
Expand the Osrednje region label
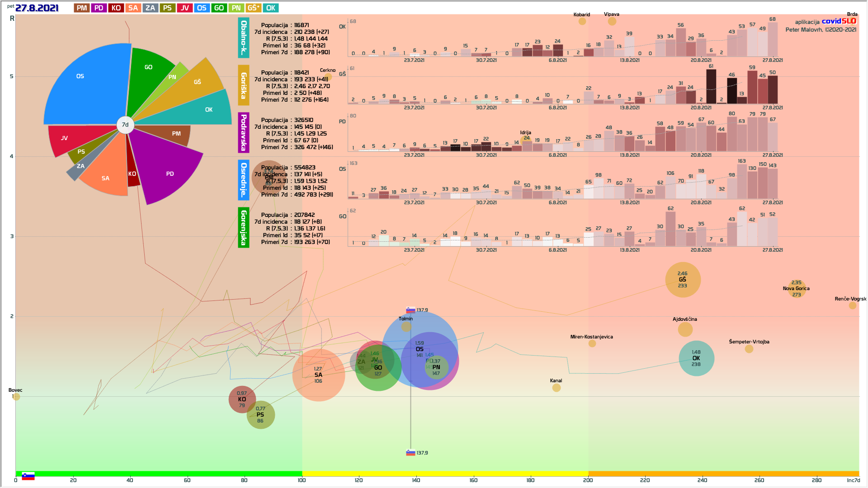tap(244, 180)
